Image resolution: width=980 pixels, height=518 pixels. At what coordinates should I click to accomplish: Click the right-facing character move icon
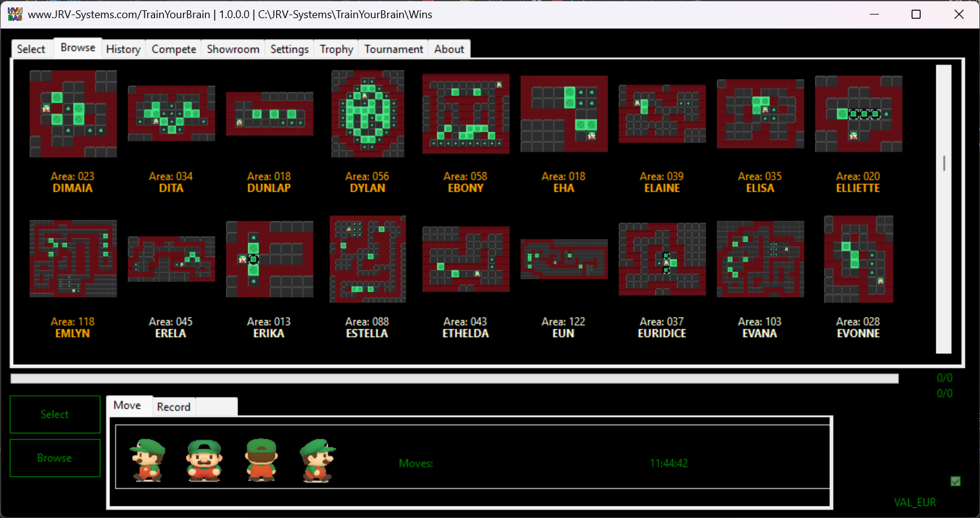pos(317,461)
